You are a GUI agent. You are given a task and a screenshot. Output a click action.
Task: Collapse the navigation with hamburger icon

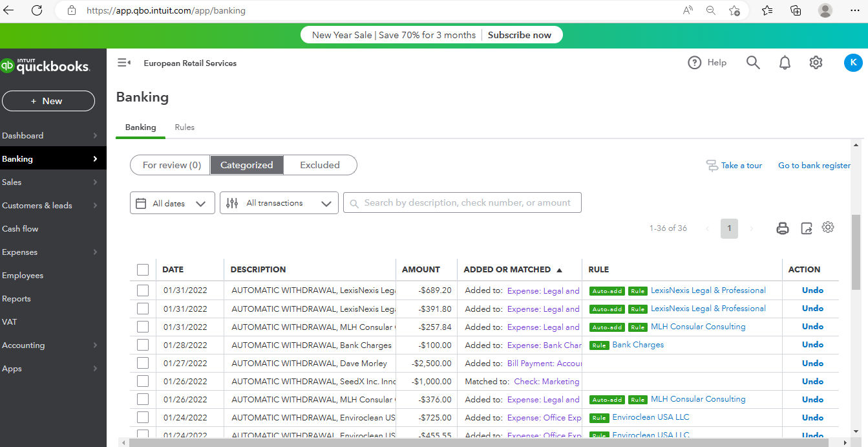coord(123,63)
